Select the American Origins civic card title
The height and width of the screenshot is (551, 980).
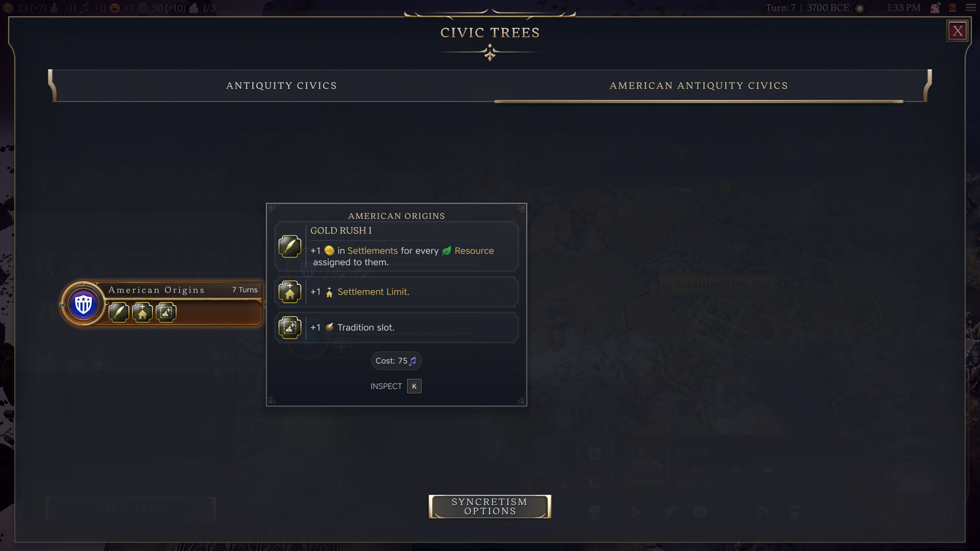[x=156, y=290]
